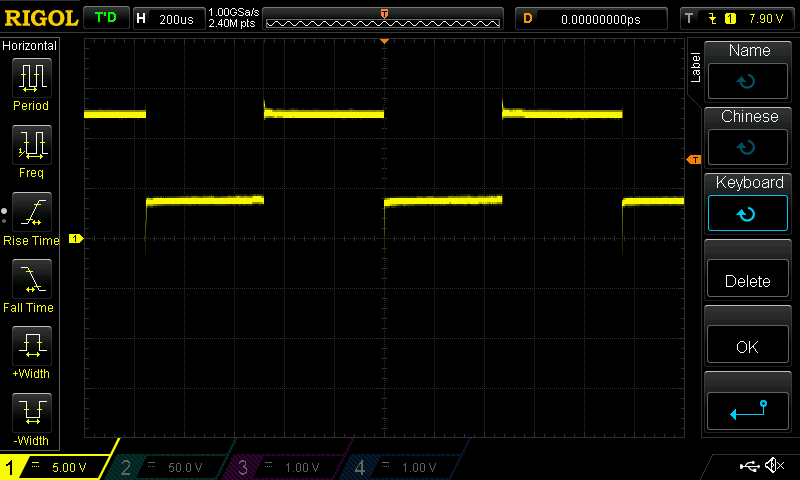Click the Chinese input rotate button
This screenshot has height=480, width=800.
click(747, 147)
